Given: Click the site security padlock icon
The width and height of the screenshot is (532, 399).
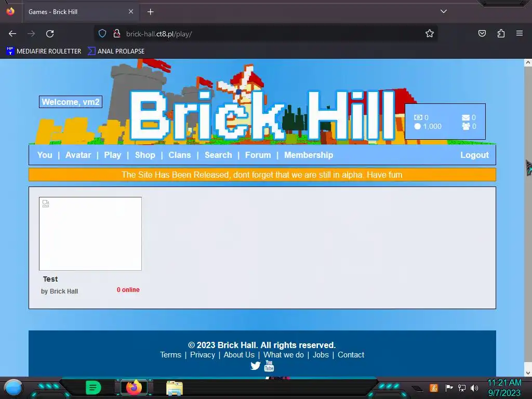Looking at the screenshot, I should pyautogui.click(x=117, y=34).
